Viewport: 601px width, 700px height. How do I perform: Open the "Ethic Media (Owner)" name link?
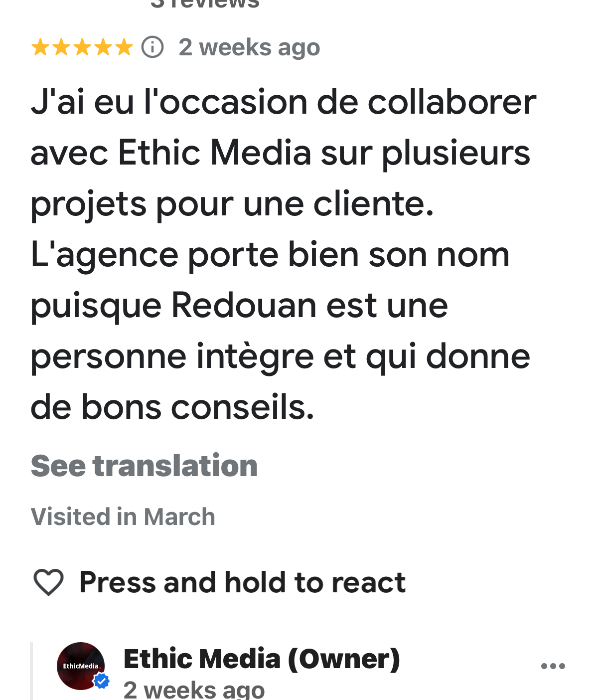(262, 659)
